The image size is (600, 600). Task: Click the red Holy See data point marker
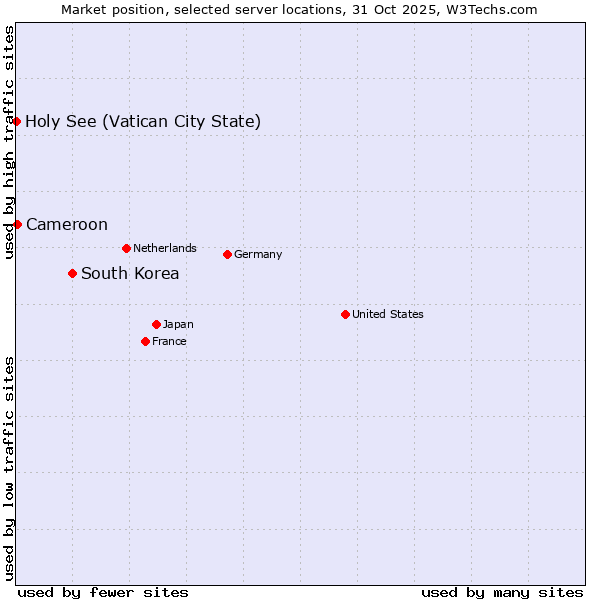(17, 121)
